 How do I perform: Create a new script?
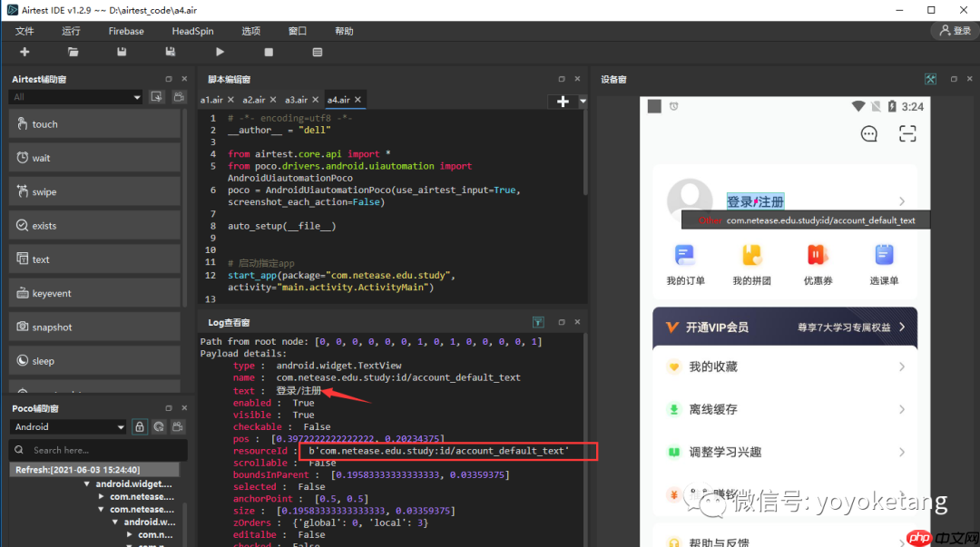click(24, 52)
